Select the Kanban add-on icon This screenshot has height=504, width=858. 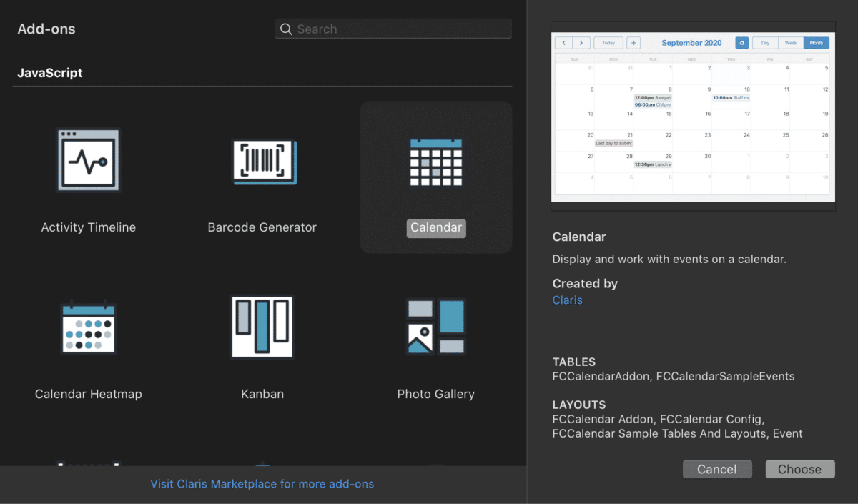pyautogui.click(x=262, y=327)
